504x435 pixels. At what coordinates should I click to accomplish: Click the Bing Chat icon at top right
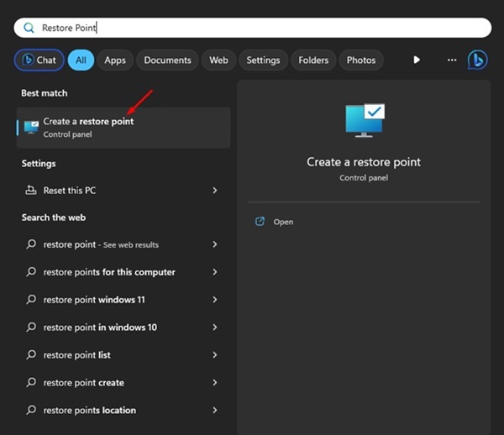coord(477,60)
